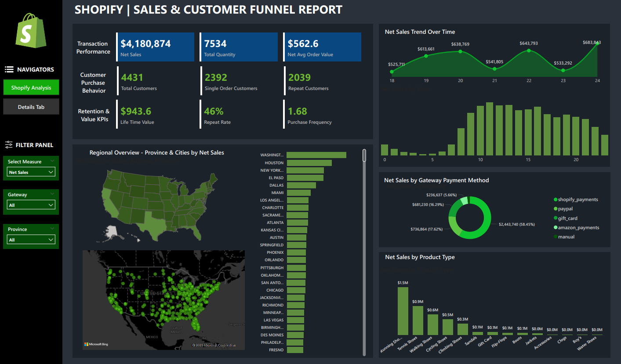
Task: Open the Province All dropdown
Action: (x=31, y=240)
